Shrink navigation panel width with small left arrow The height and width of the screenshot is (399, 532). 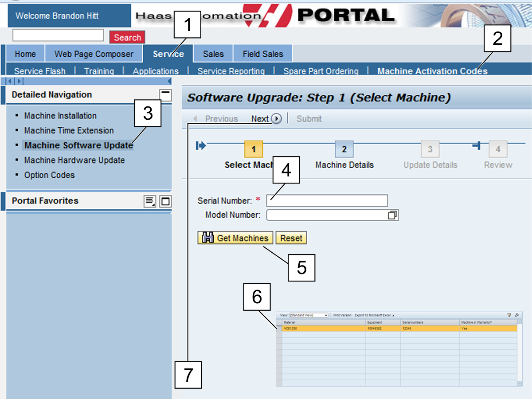[x=11, y=81]
